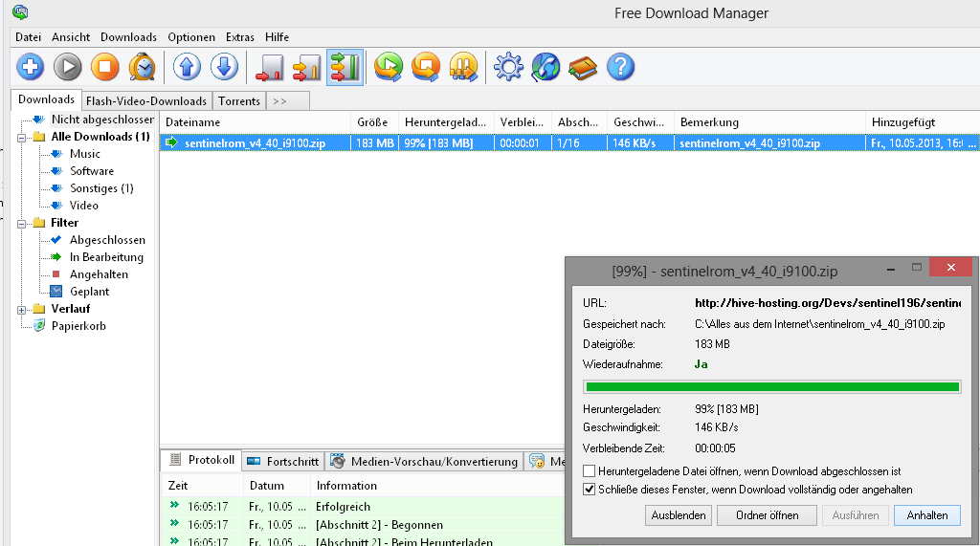Viewport: 980px width, 546px height.
Task: Click the orange pause all downloads icon
Action: 464,67
